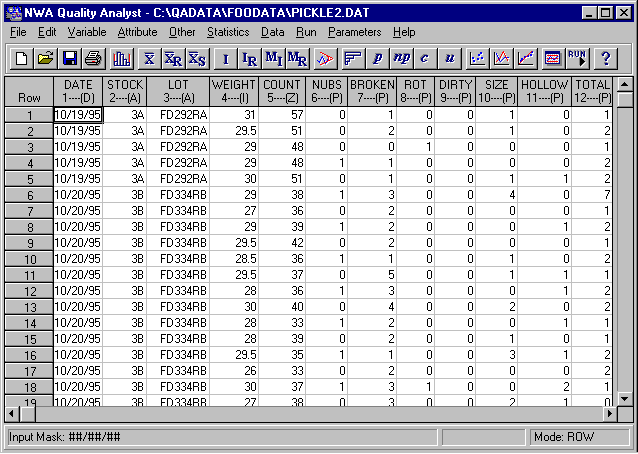Open the Parameters menu
This screenshot has height=454, width=638.
click(x=354, y=32)
